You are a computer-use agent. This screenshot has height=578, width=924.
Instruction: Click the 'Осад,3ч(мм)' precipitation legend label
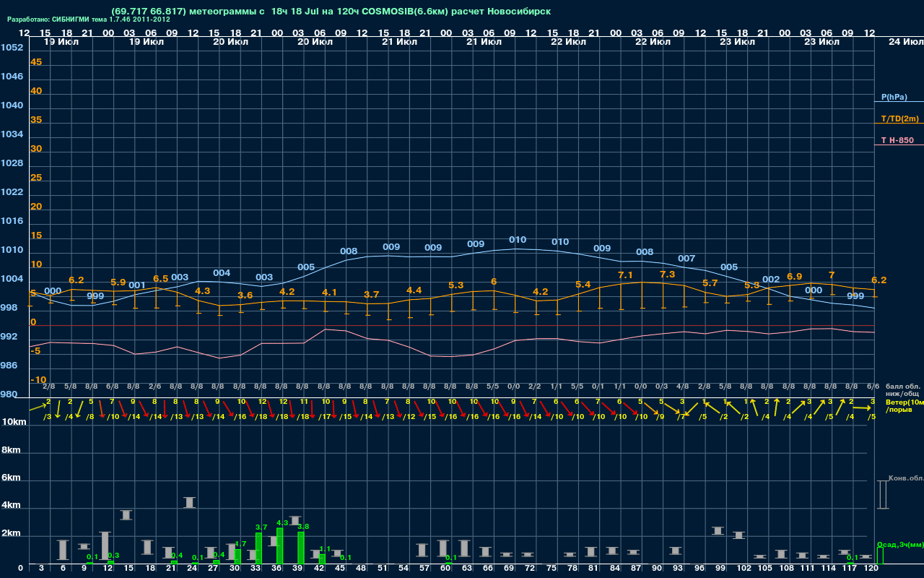click(900, 544)
